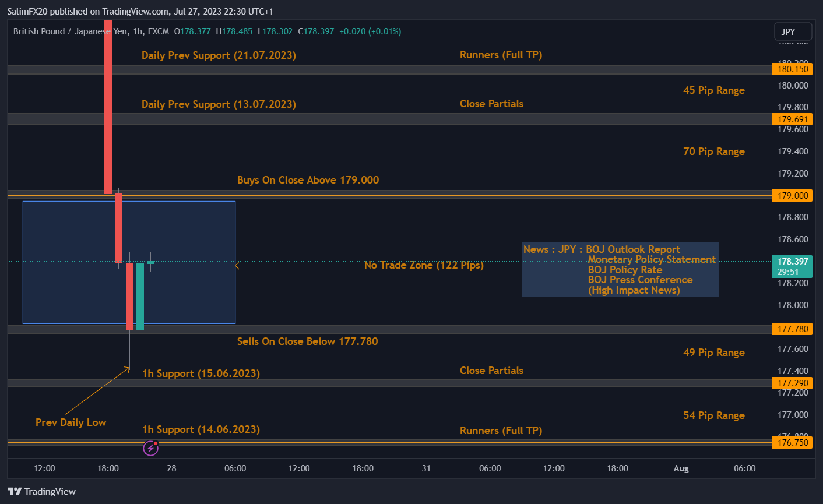823x504 pixels.
Task: Select the 179.000 price level tag
Action: [792, 196]
